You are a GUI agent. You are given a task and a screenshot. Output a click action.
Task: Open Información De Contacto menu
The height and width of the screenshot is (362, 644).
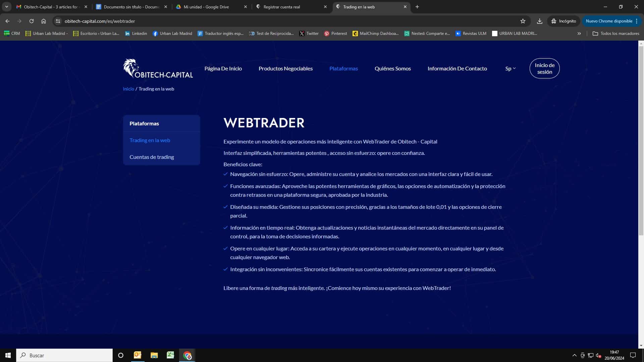(457, 68)
